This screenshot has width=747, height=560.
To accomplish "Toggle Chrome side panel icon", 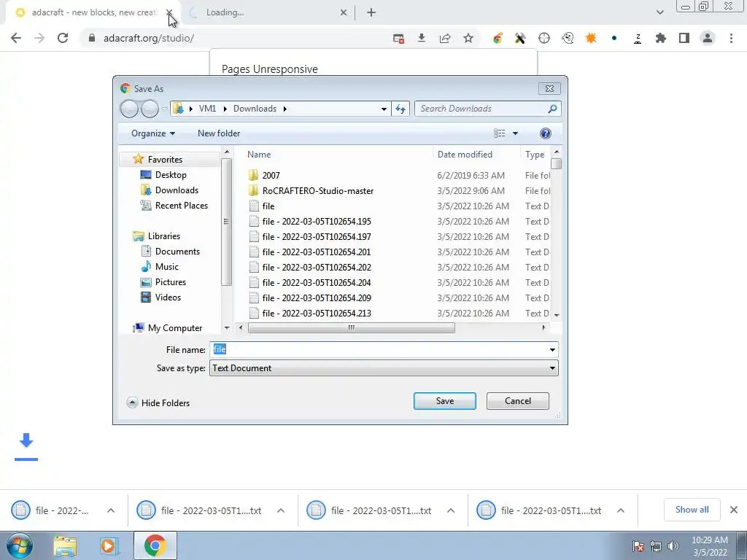I will click(x=684, y=38).
